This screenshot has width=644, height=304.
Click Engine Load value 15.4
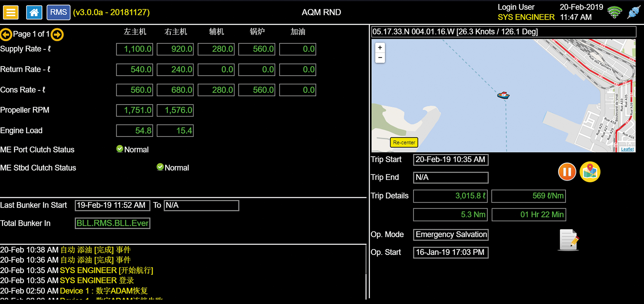(x=175, y=131)
